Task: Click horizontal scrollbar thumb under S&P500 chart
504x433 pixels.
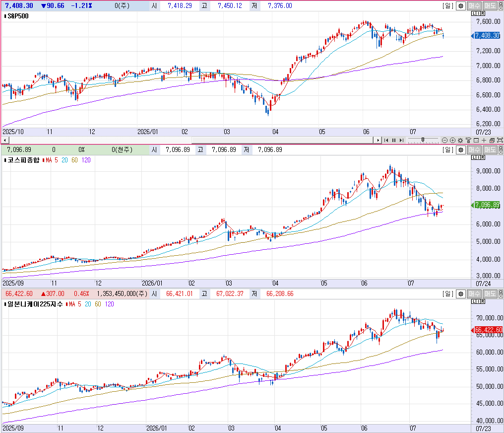Action: 282,140
